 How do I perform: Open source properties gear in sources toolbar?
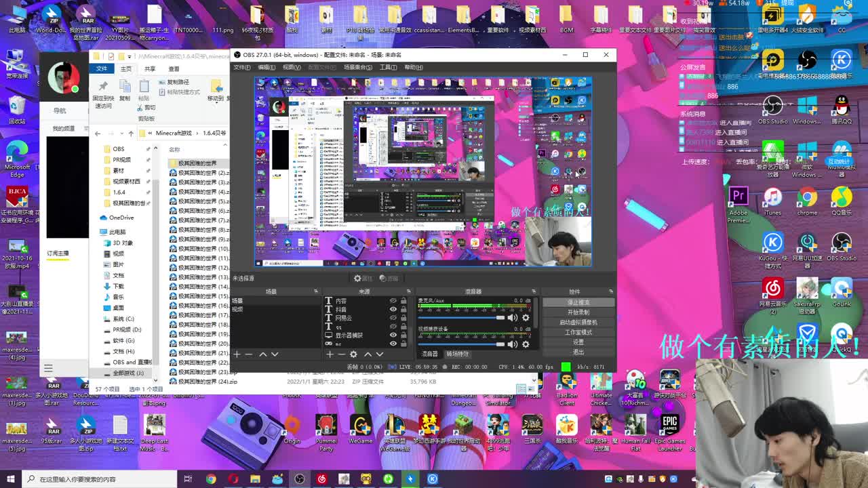tap(353, 354)
